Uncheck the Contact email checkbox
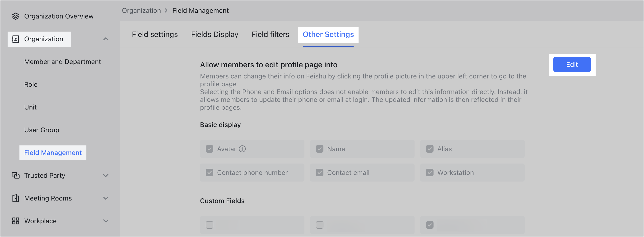 (319, 172)
